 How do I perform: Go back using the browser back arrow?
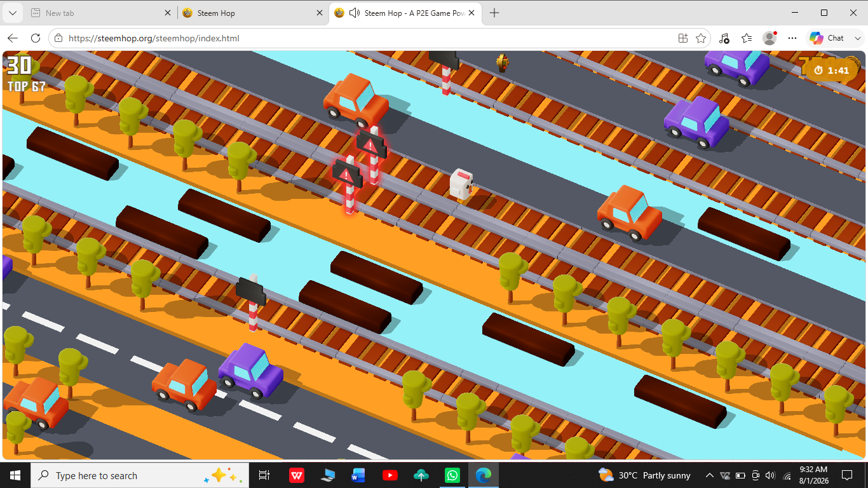[x=13, y=38]
